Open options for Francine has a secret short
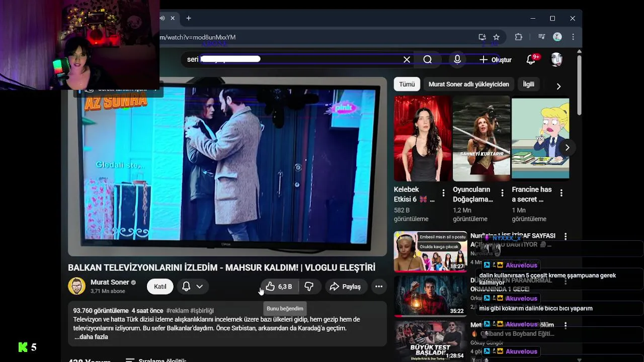This screenshot has height=362, width=644. pyautogui.click(x=561, y=193)
